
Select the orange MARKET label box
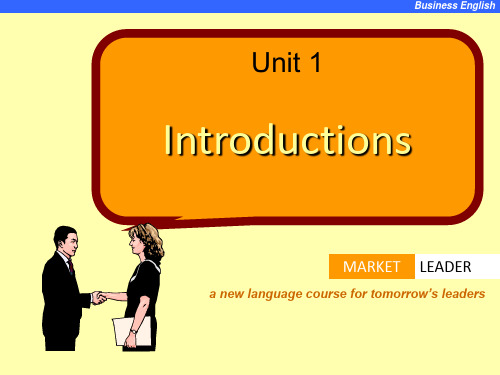[x=372, y=267]
